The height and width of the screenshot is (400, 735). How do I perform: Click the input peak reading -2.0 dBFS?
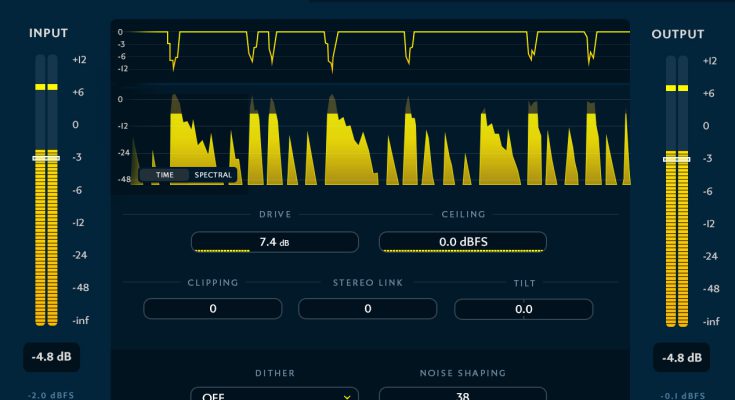click(46, 394)
